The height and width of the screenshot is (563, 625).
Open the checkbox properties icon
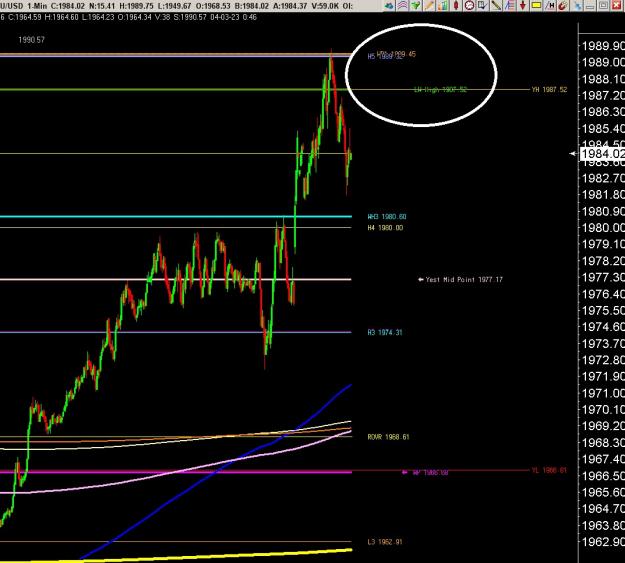[x=483, y=6]
